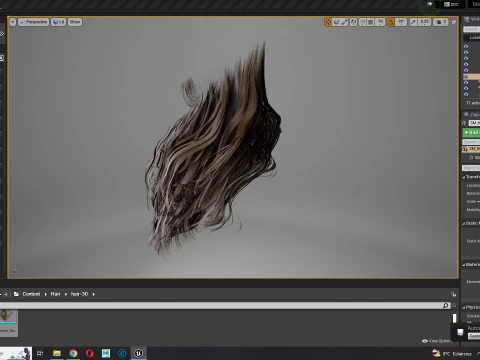Viewport: 480px width, 360px height.
Task: Click the magnifier icon in asset search bar
Action: tap(446, 306)
